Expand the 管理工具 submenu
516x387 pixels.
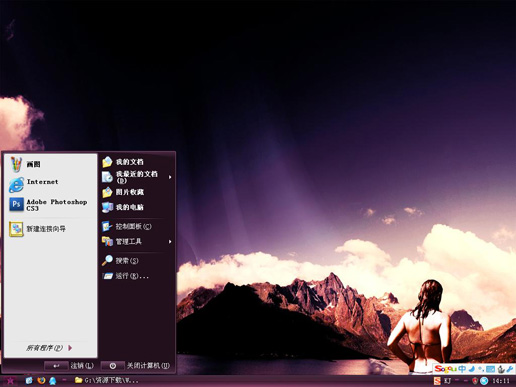point(137,242)
